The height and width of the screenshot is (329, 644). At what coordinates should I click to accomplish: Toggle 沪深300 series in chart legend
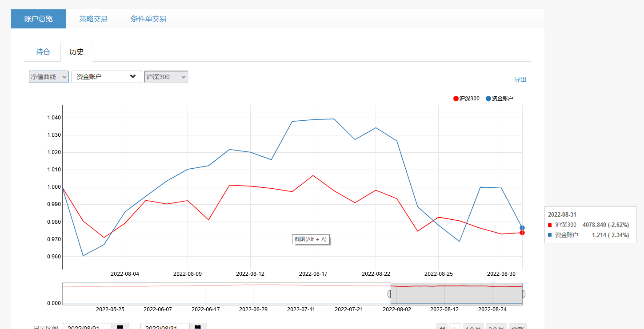pyautogui.click(x=466, y=99)
